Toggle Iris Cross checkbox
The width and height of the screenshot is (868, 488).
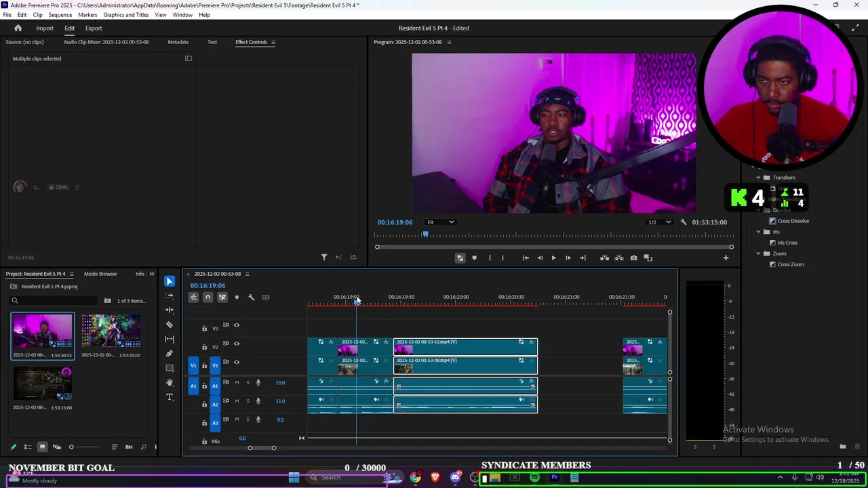tap(772, 243)
